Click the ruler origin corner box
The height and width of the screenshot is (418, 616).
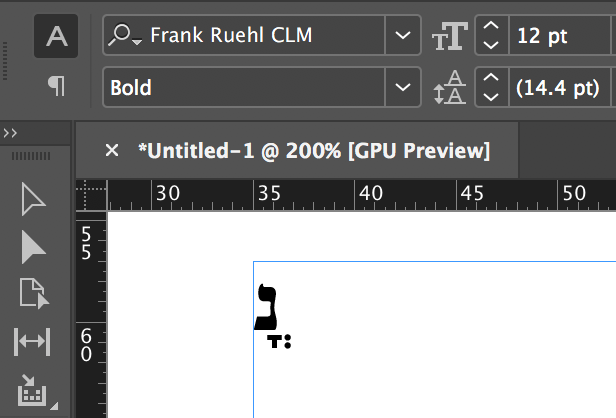click(92, 194)
